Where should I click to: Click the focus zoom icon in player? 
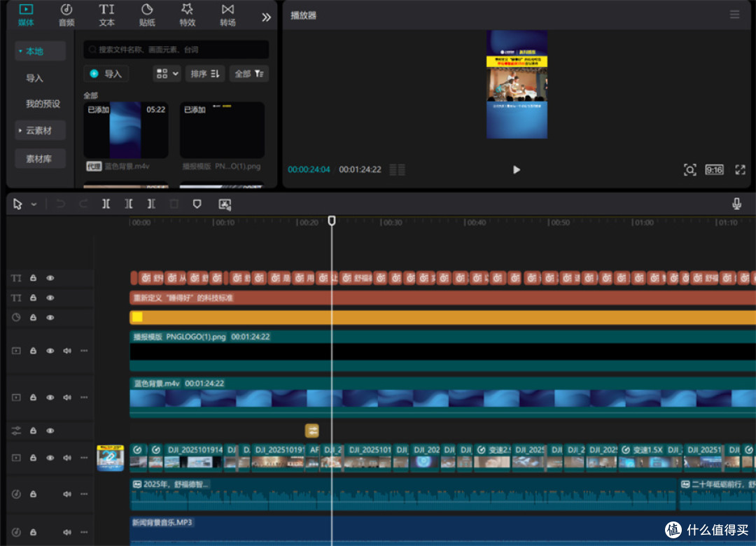690,170
